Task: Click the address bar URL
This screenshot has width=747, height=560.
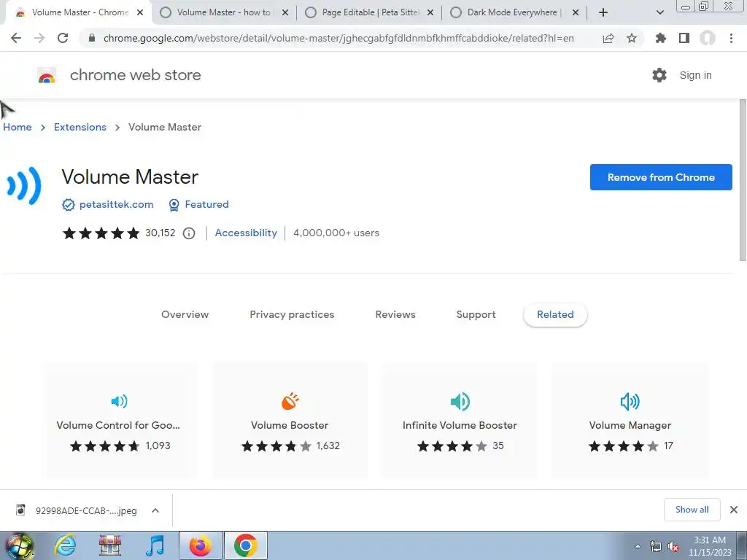Action: tap(338, 38)
